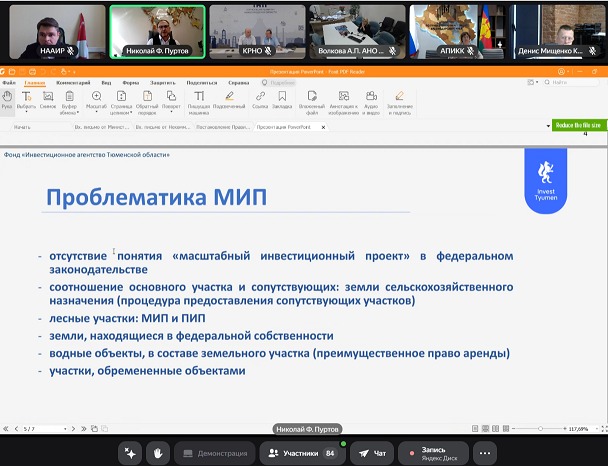Click the sparkle effects button in call bar
This screenshot has height=466, width=608.
pos(129,453)
